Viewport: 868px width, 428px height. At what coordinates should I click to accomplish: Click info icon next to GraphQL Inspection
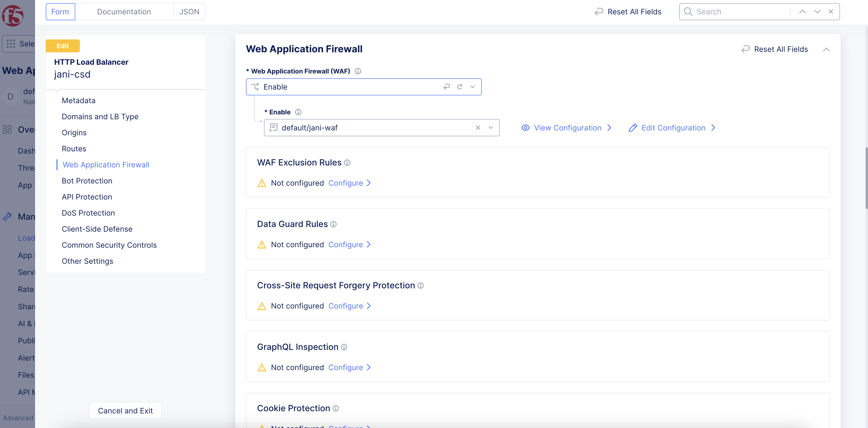click(x=344, y=347)
